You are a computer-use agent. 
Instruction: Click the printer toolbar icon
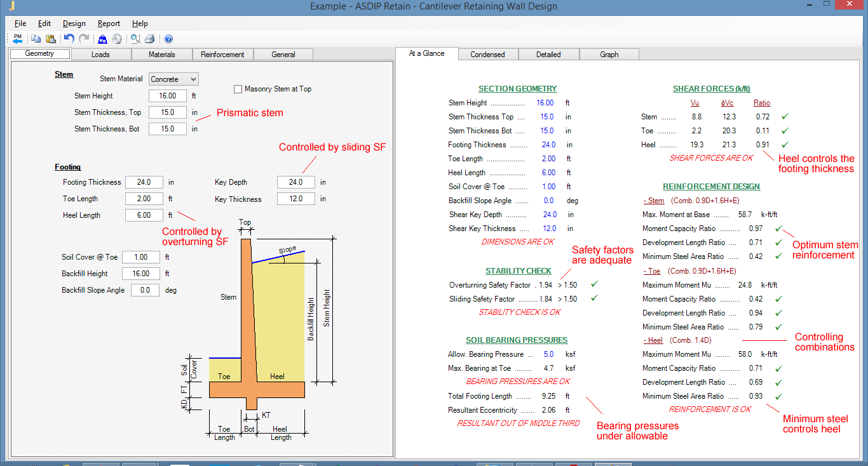149,39
